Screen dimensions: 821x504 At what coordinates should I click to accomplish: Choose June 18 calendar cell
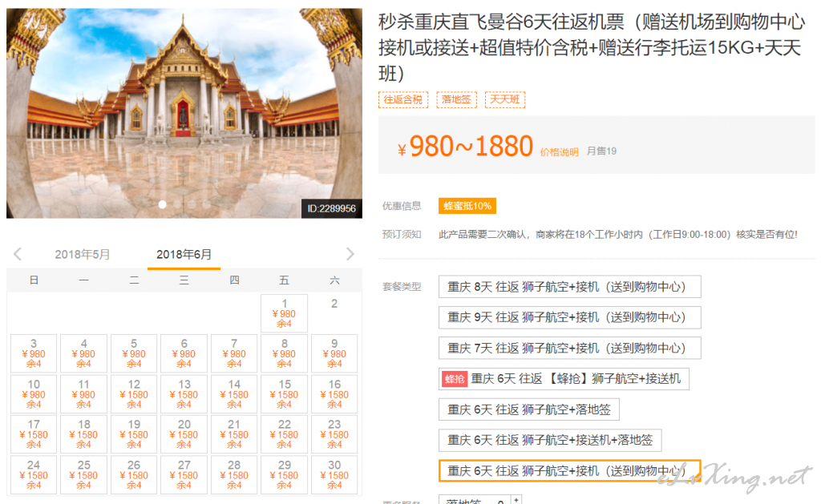point(83,433)
